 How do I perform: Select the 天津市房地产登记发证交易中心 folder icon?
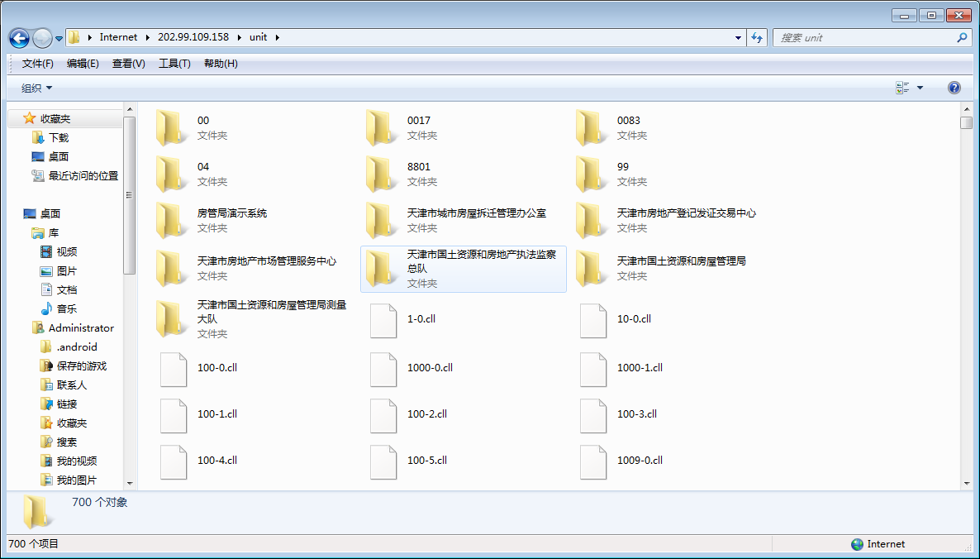(x=592, y=221)
